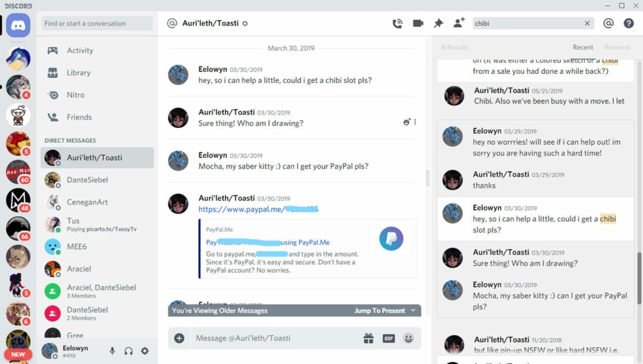
Task: Open CeneganArt direct message
Action: pos(97,202)
